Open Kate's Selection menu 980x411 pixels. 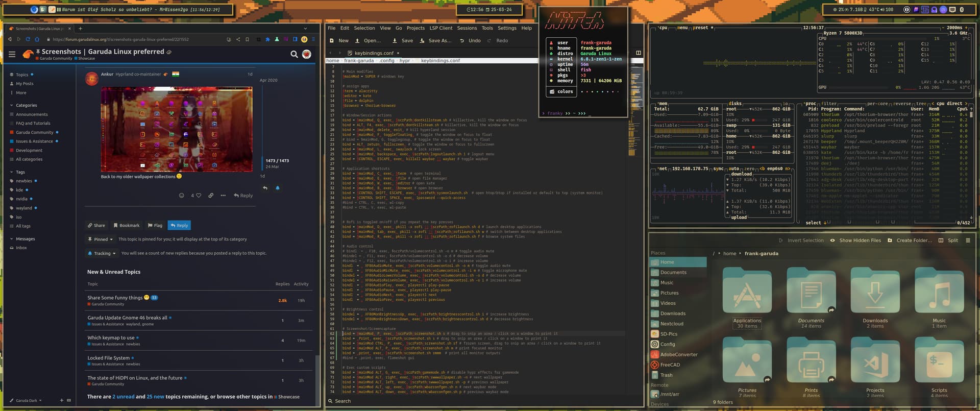tap(364, 29)
